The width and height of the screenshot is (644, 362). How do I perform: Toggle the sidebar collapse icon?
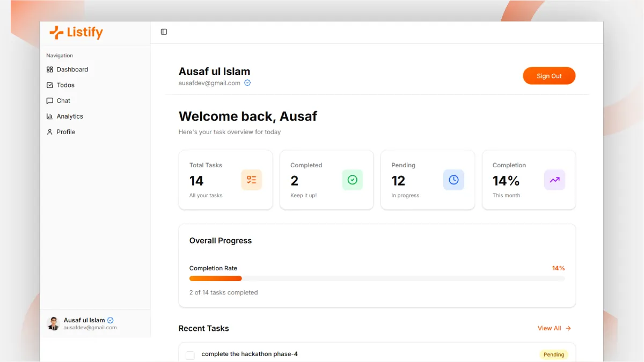(164, 32)
